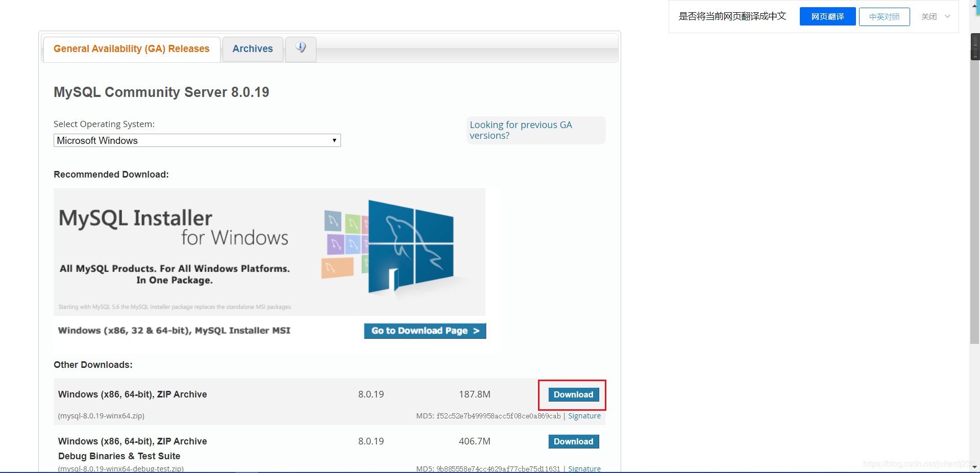Switch to General Availability (GA) Releases tab
The image size is (980, 473).
click(x=132, y=49)
